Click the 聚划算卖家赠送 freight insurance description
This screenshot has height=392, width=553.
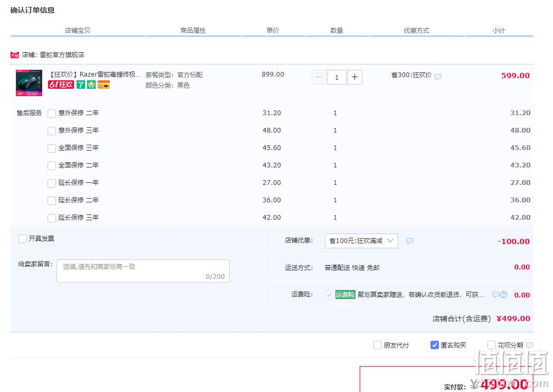tap(421, 295)
